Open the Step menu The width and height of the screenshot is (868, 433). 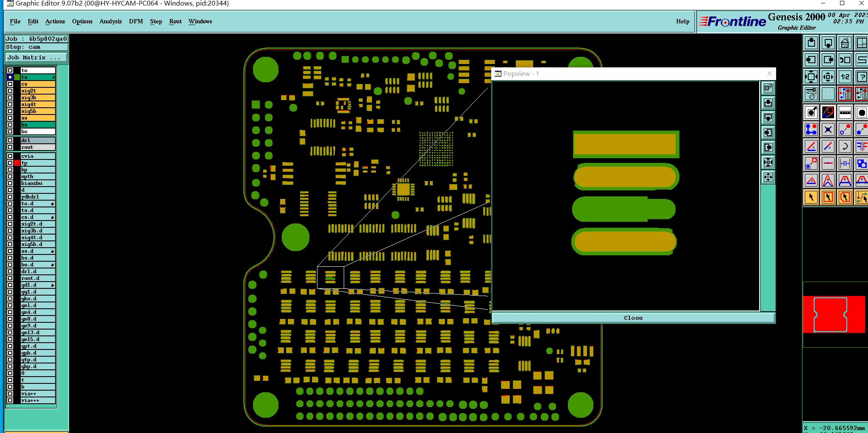pyautogui.click(x=156, y=21)
